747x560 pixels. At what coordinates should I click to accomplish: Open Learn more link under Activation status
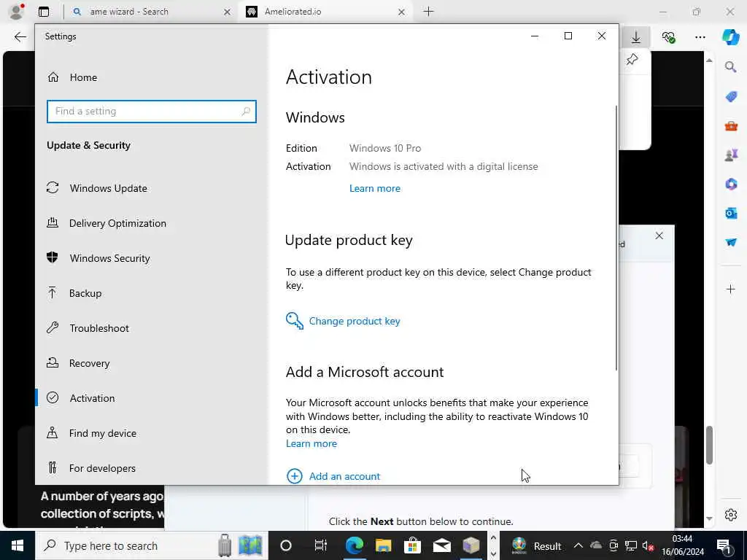point(374,188)
